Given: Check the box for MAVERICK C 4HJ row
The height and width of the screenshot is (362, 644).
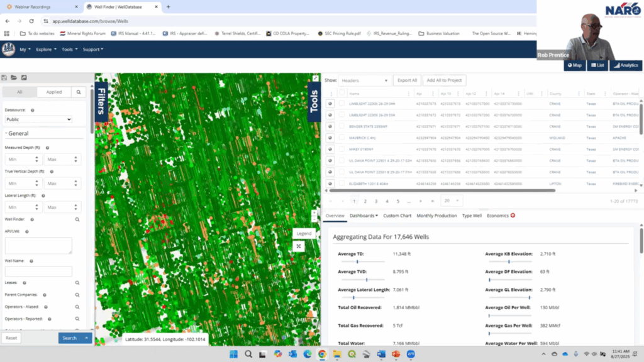Looking at the screenshot, I should pyautogui.click(x=342, y=138).
